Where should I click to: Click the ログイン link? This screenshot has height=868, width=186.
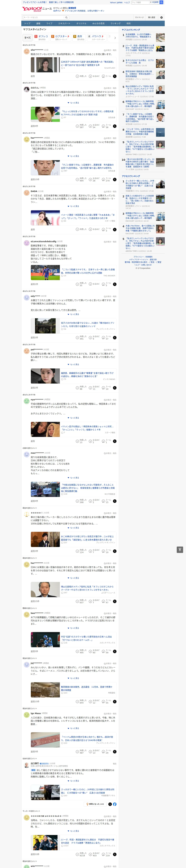pyautogui.click(x=57, y=11)
